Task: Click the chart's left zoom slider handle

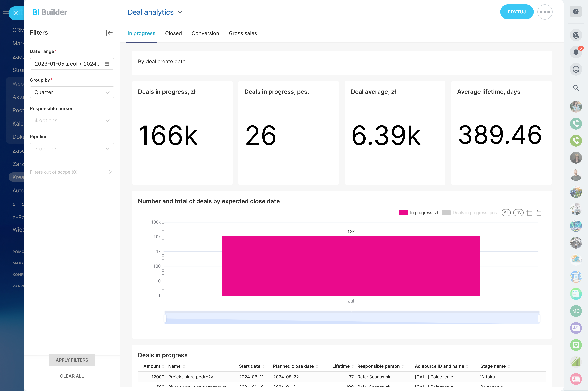Action: tap(165, 318)
